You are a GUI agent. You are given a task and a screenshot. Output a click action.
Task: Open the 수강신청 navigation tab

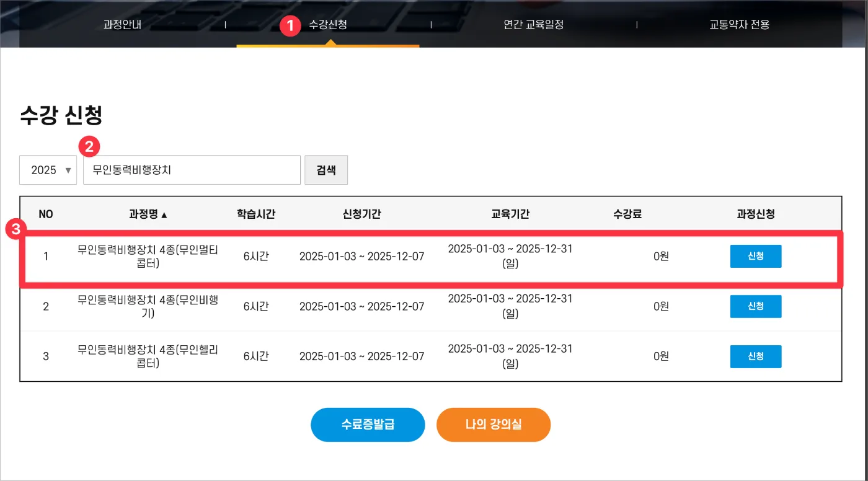(x=327, y=25)
